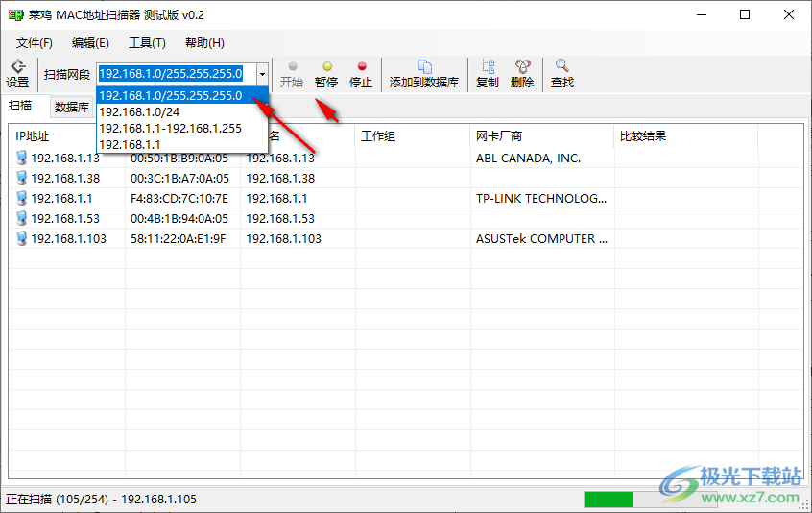Click the 比较结果 column header
Viewport: 812px width, 513px height.
pyautogui.click(x=643, y=136)
